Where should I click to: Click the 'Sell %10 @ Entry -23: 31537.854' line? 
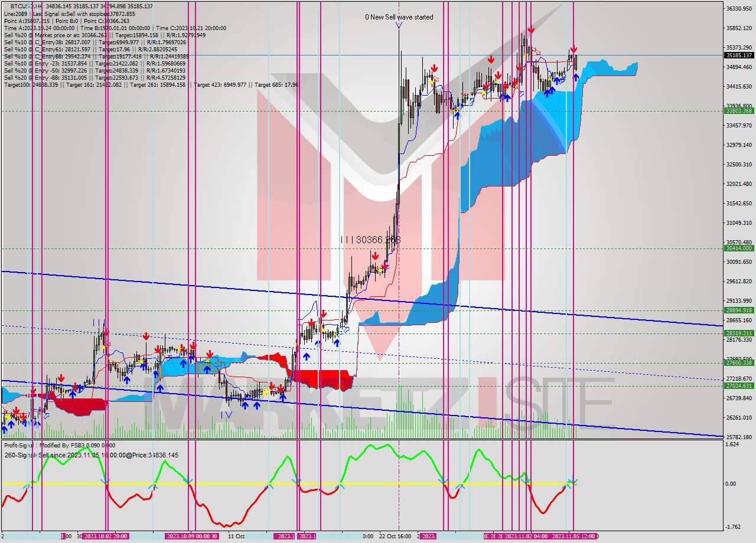click(x=96, y=63)
